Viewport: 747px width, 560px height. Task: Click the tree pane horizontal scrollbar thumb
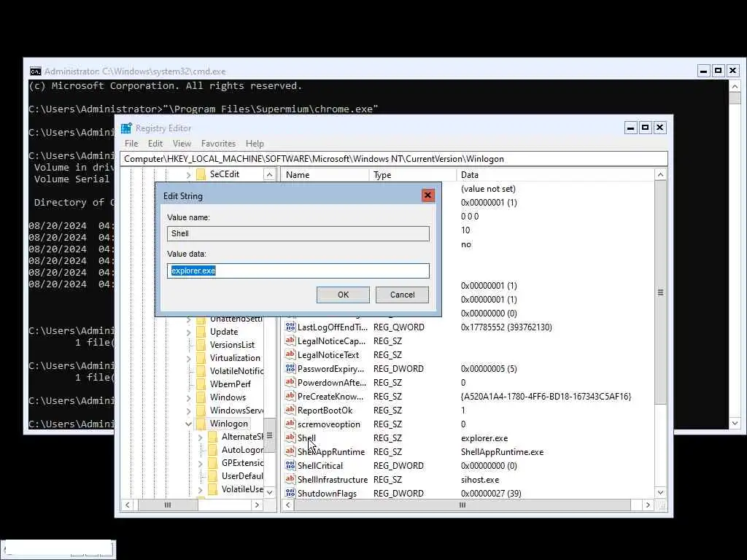[x=168, y=505]
